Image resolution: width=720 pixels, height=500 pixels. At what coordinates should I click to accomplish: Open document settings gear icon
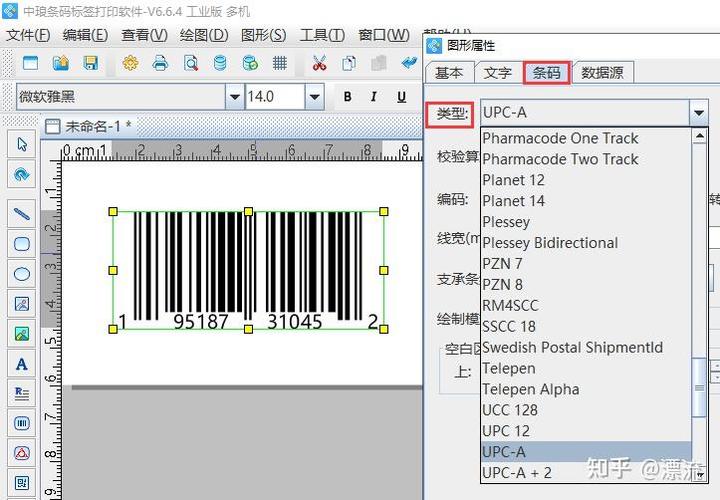[130, 62]
